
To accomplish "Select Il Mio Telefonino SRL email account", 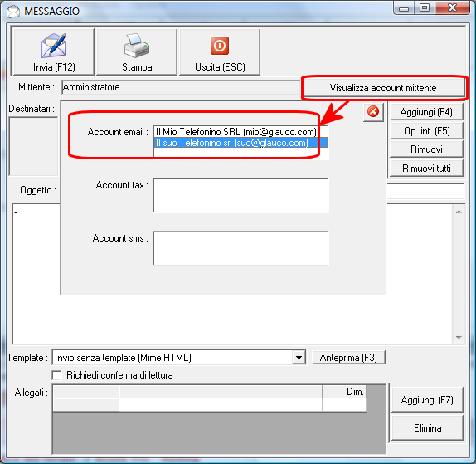I will pyautogui.click(x=236, y=132).
